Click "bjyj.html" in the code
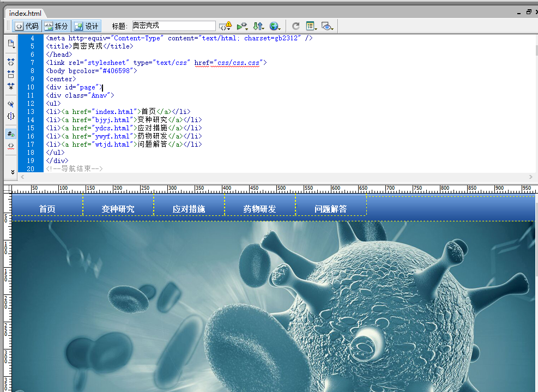 [112, 120]
